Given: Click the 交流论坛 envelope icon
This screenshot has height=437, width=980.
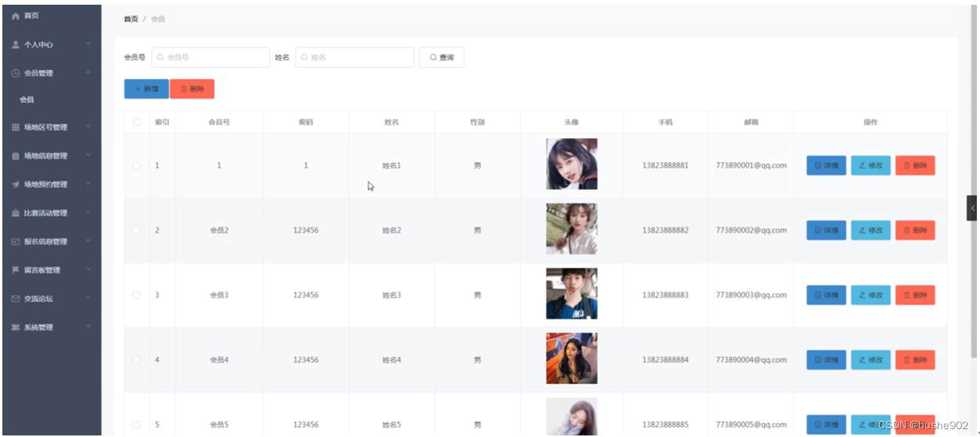Looking at the screenshot, I should coord(16,298).
